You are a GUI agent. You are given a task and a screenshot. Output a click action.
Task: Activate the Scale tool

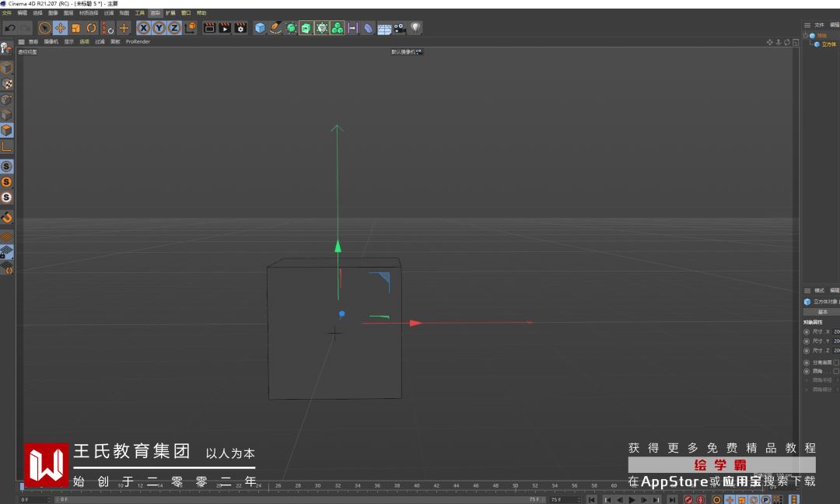(75, 28)
